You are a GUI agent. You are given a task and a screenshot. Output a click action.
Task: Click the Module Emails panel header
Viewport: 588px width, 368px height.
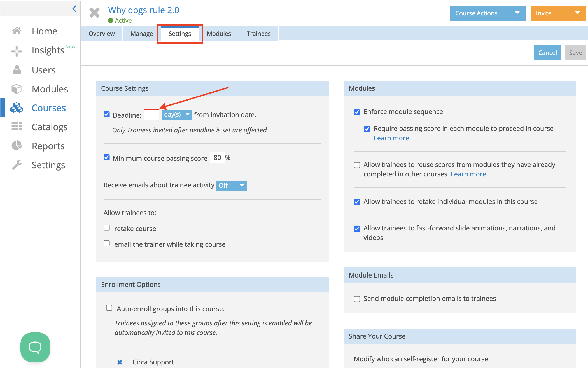point(460,275)
